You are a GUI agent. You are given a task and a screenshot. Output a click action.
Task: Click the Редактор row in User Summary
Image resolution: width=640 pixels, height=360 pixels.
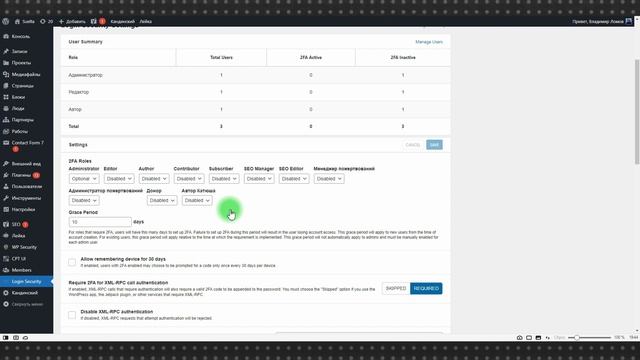[x=256, y=92]
